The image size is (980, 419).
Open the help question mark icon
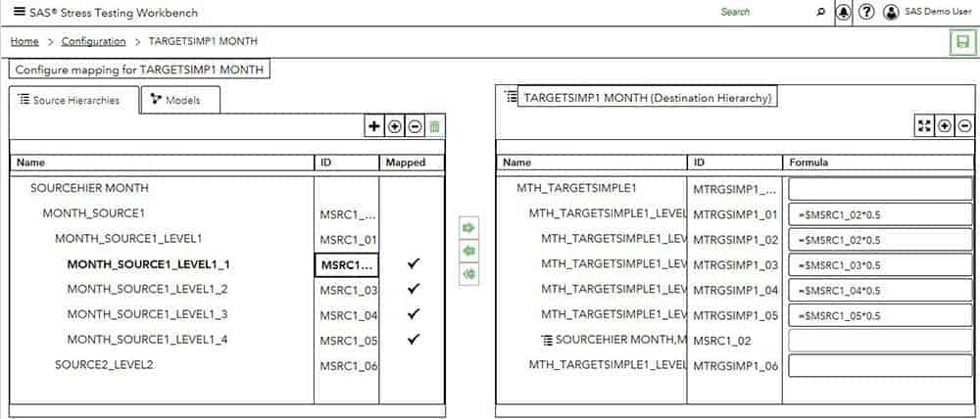tap(865, 13)
